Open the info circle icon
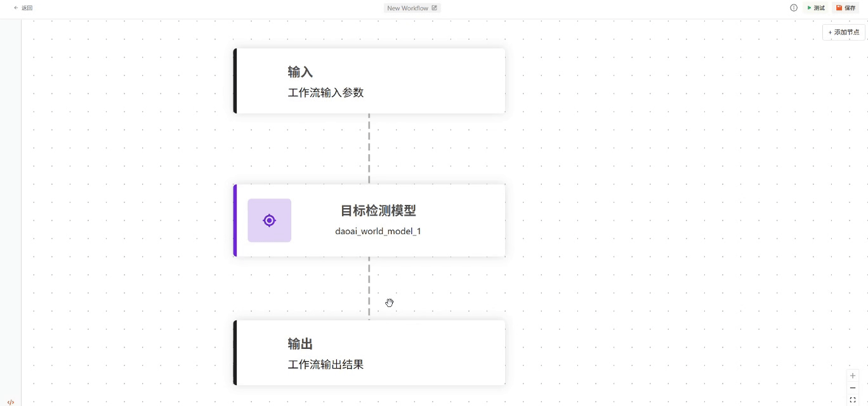 pyautogui.click(x=794, y=8)
